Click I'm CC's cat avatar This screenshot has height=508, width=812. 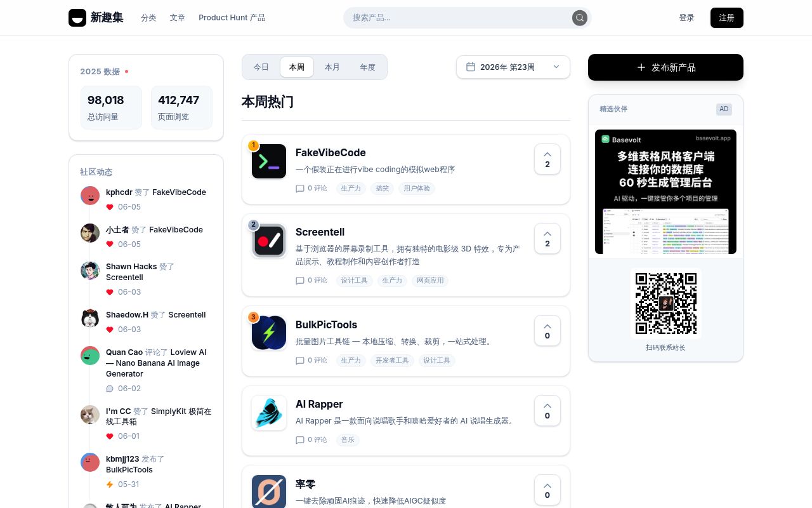90,415
